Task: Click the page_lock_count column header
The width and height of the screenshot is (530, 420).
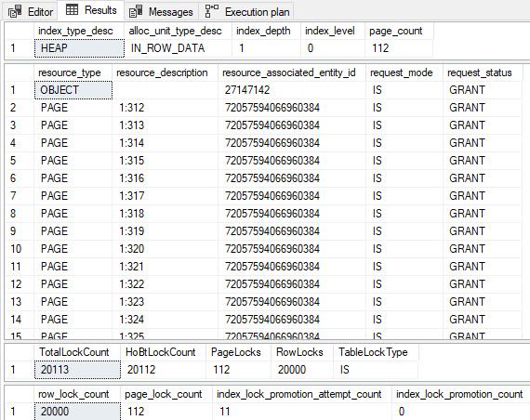Action: pyautogui.click(x=166, y=394)
